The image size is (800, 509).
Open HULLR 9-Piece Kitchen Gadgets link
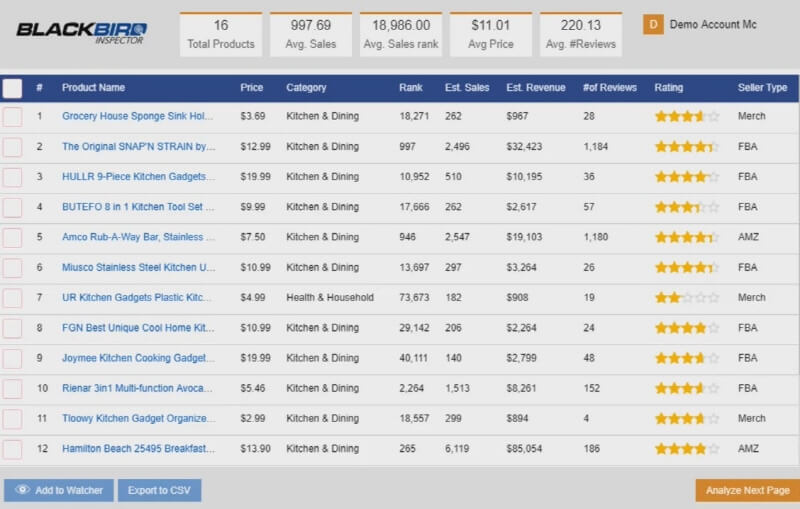pos(138,176)
